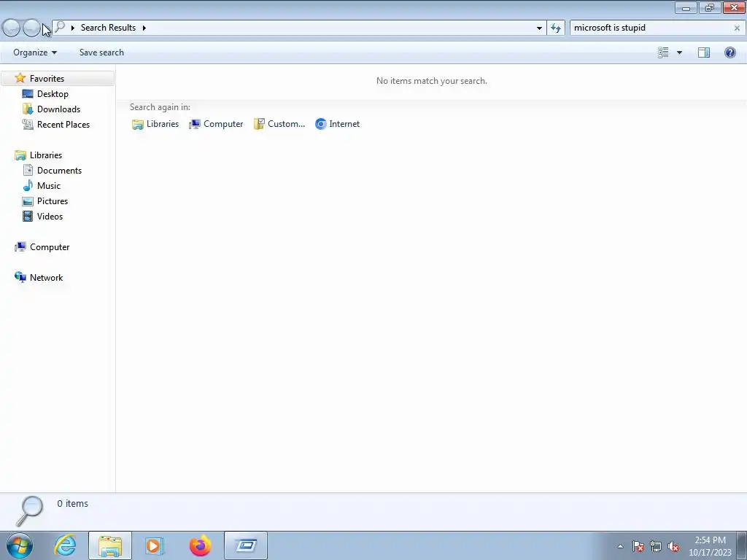The height and width of the screenshot is (560, 747).
Task: Click the Forward navigation button
Action: pyautogui.click(x=31, y=28)
